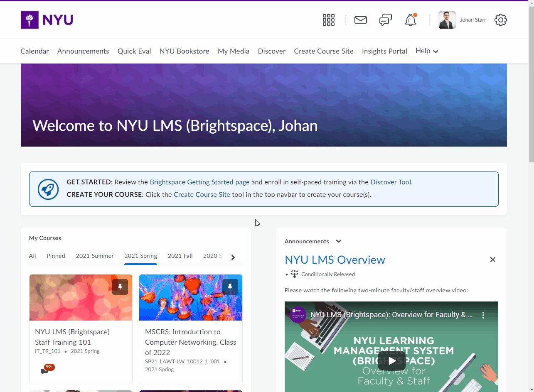
Task: Open Discover in the navbar
Action: point(272,51)
